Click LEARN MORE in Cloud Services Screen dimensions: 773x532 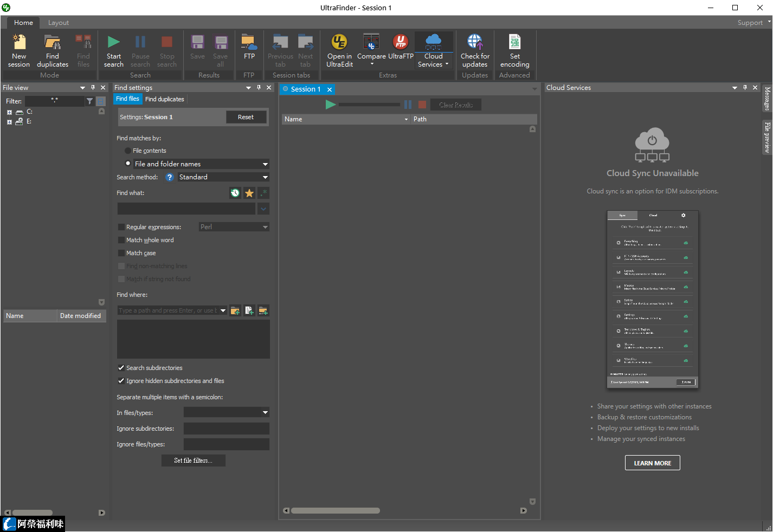[653, 463]
